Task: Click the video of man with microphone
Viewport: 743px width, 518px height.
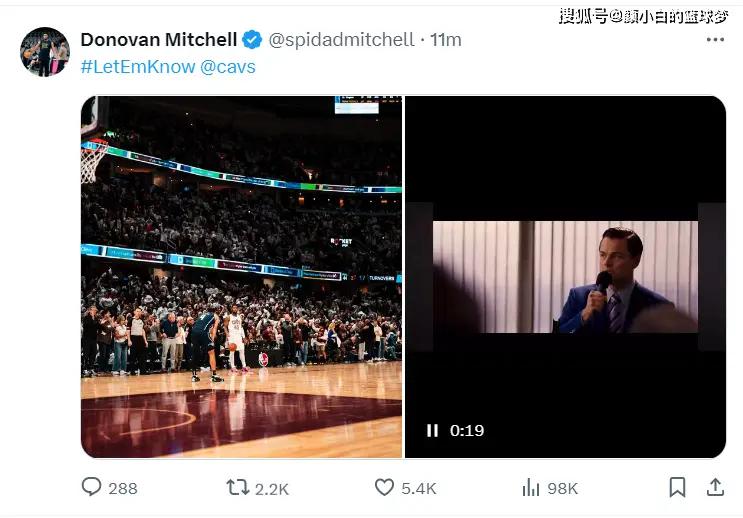Action: tap(565, 277)
